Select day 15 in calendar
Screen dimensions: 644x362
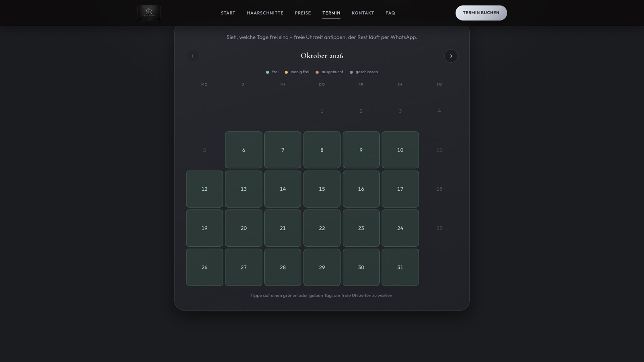pyautogui.click(x=322, y=189)
